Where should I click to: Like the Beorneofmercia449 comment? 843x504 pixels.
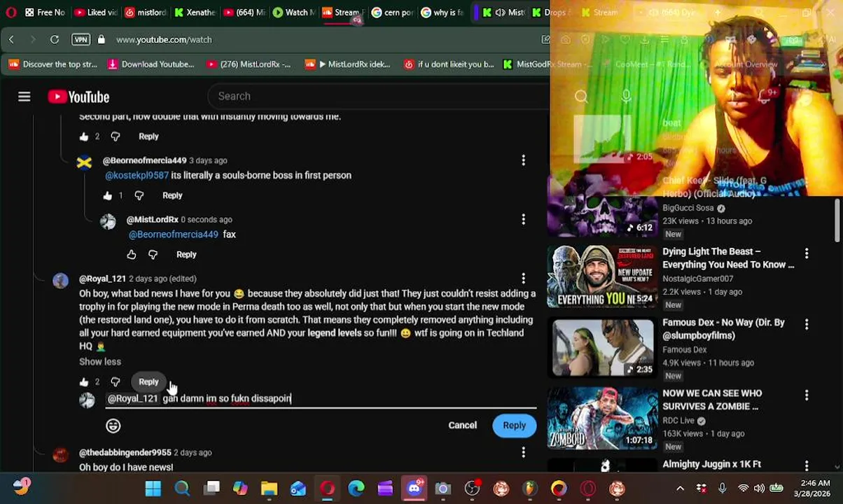(x=108, y=196)
